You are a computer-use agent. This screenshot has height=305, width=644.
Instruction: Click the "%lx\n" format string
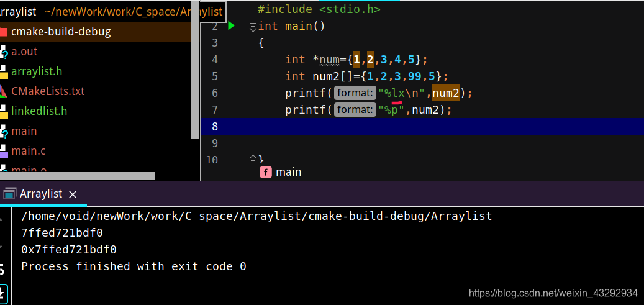tap(403, 93)
